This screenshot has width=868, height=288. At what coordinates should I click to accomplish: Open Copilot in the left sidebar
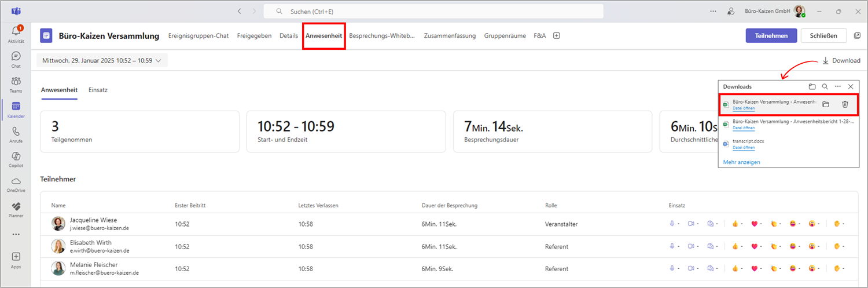point(16,159)
